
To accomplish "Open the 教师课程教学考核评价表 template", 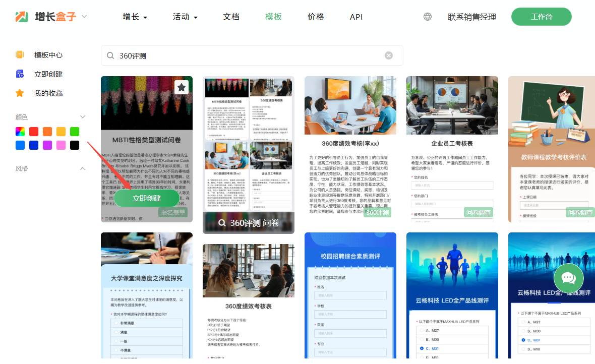I will click(552, 149).
